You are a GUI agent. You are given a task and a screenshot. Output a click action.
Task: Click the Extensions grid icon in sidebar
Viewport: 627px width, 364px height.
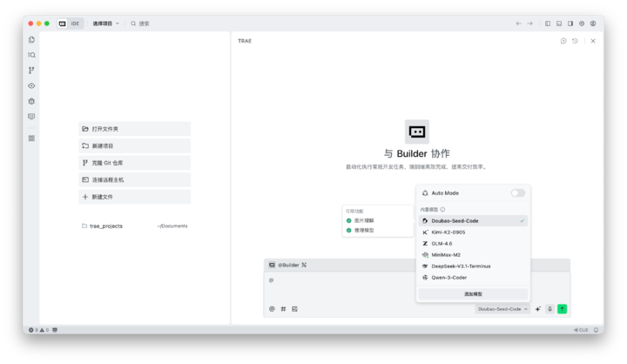[x=31, y=138]
